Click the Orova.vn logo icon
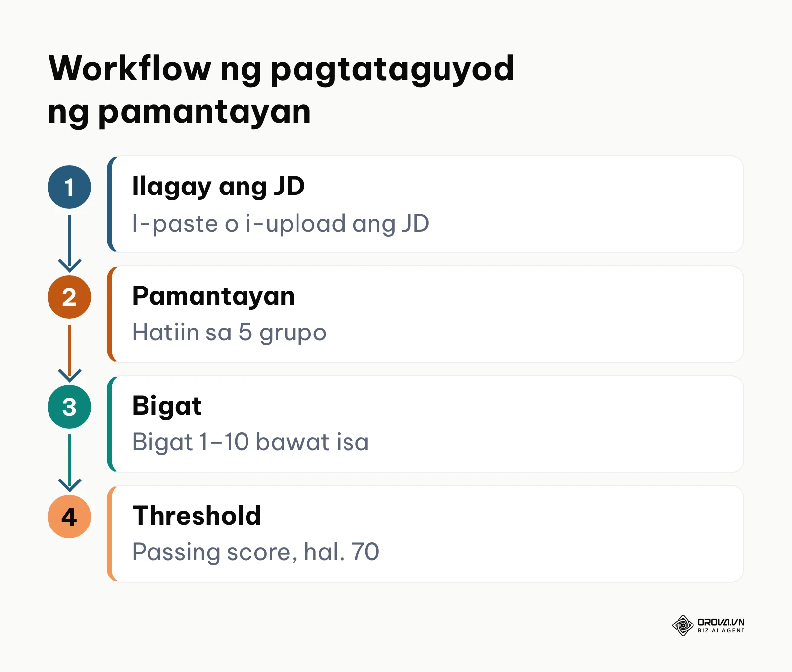792x672 pixels. (x=683, y=625)
